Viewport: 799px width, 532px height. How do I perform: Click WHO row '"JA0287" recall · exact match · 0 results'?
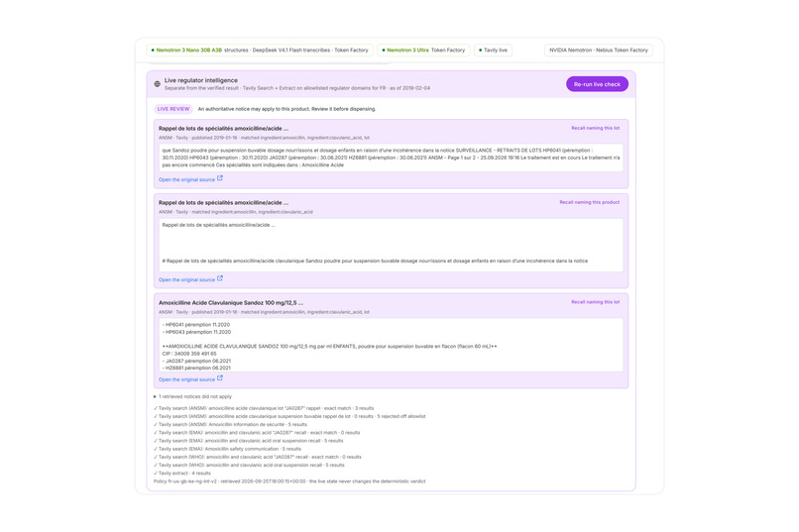click(258, 457)
